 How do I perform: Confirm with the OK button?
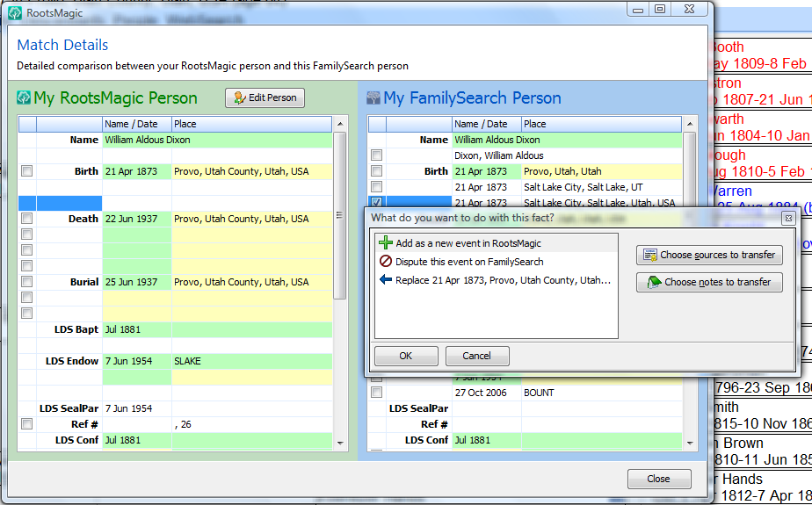[406, 356]
